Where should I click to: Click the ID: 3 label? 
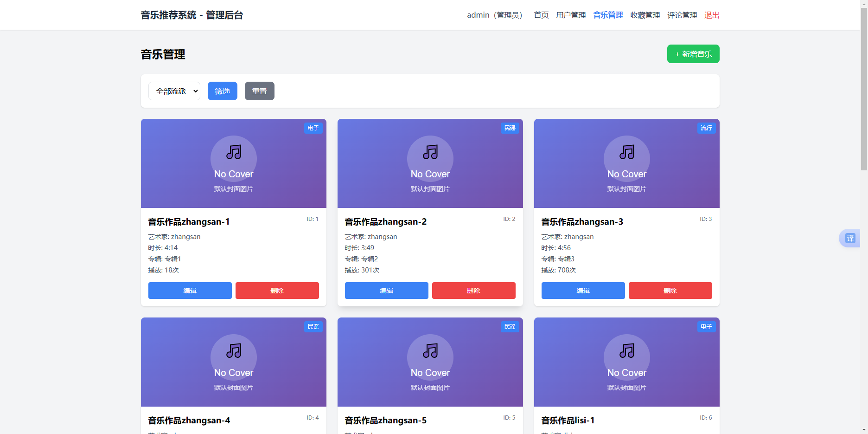click(706, 219)
